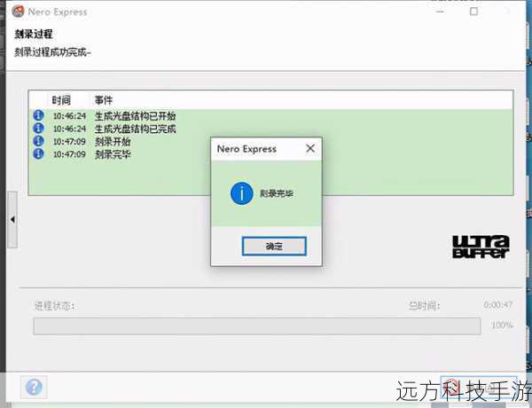
Task: Click the total time value 0:00:47
Action: coord(497,305)
